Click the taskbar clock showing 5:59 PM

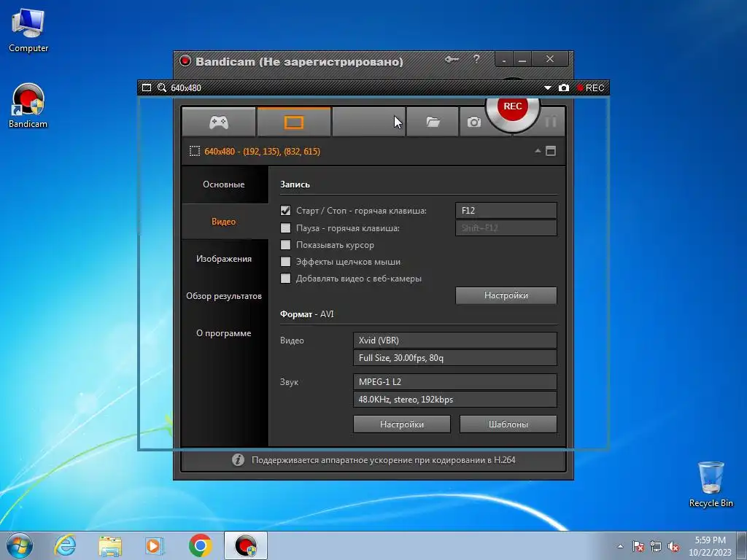(x=710, y=545)
